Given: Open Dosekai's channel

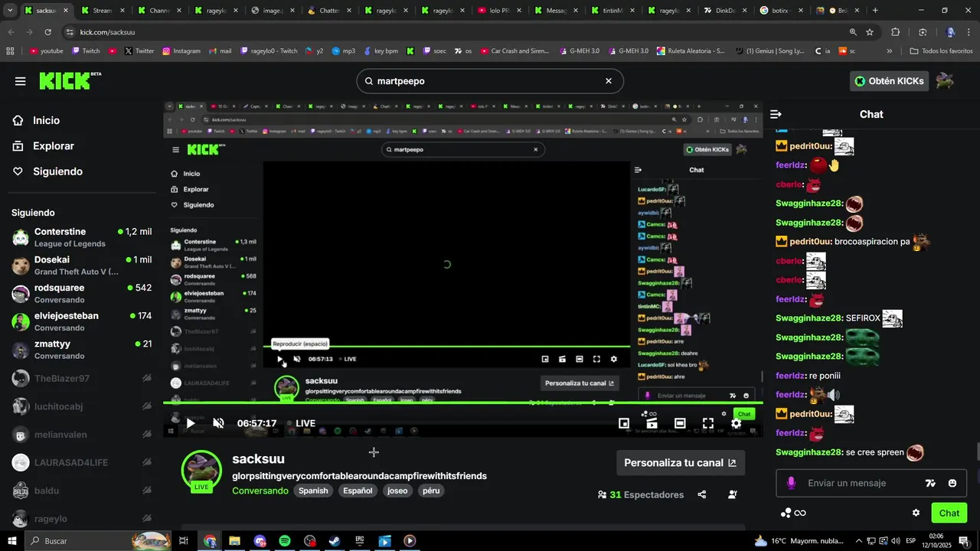Looking at the screenshot, I should click(x=82, y=266).
